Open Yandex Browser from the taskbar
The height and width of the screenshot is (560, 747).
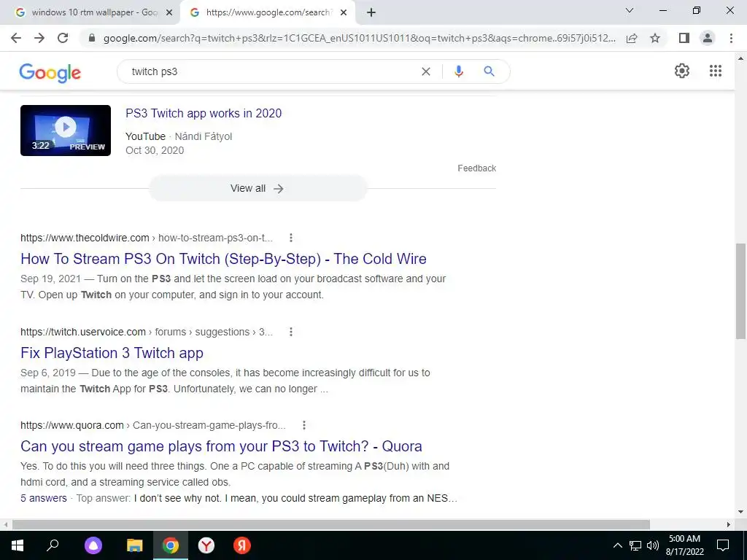click(206, 545)
